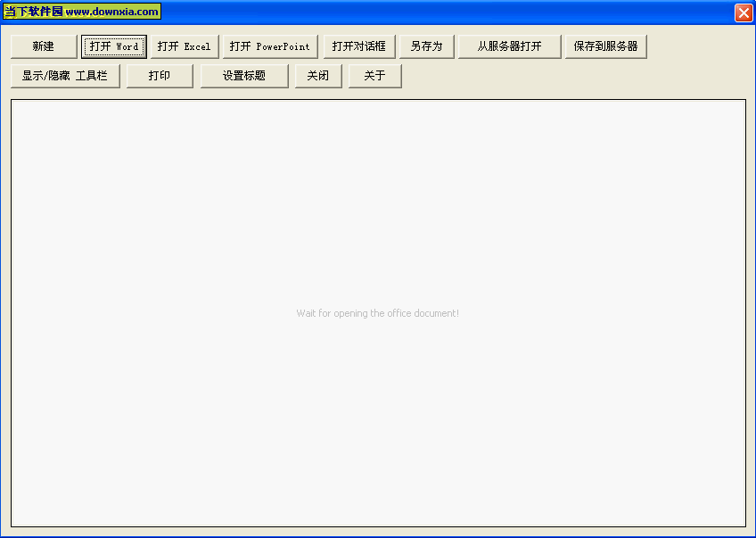Screen dimensions: 756x538
Task: Launch the 打开对话框 open dialog
Action: pyautogui.click(x=359, y=46)
